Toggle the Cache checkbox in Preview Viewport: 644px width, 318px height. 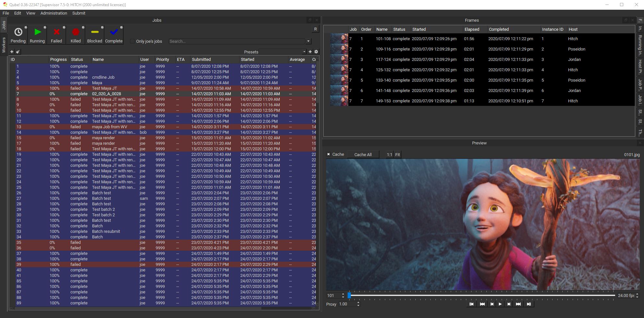(x=328, y=154)
